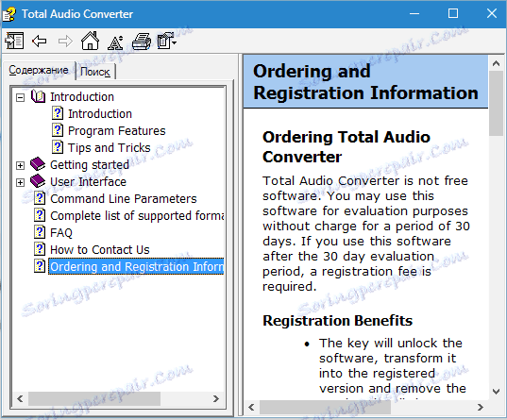Open the FAQ topic
This screenshot has height=420, width=507.
[x=61, y=233]
